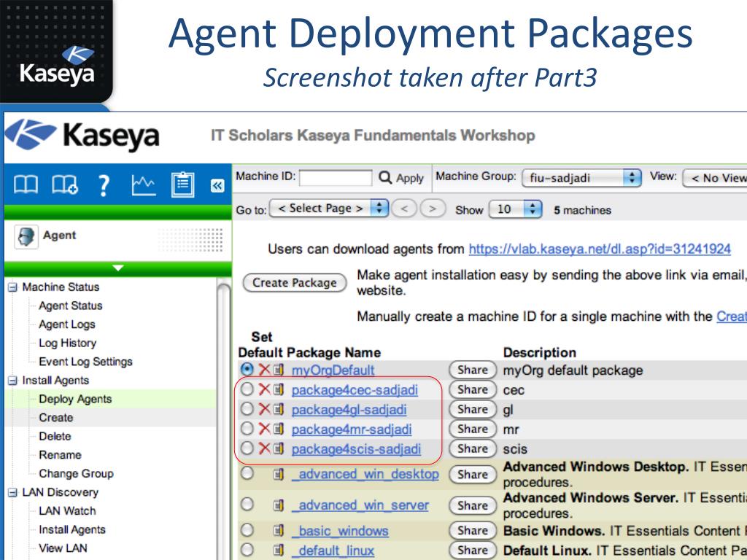This screenshot has height=560, width=747.
Task: Click the Create Package button
Action: [295, 283]
